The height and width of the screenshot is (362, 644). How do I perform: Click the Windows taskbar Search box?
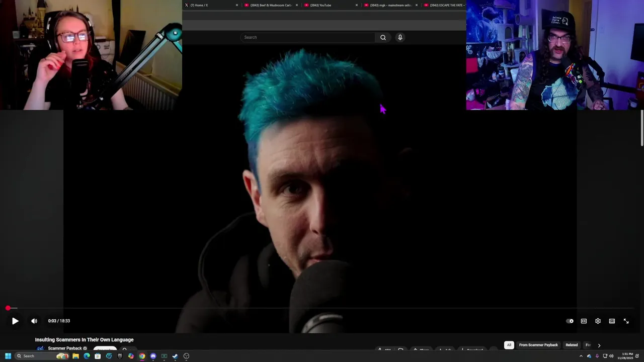(42, 356)
